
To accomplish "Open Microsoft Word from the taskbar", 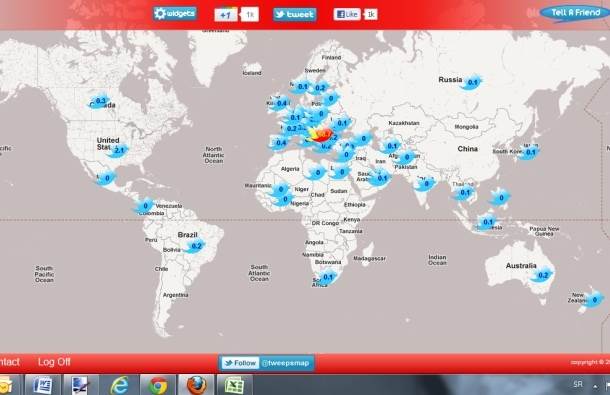I will pyautogui.click(x=42, y=385).
